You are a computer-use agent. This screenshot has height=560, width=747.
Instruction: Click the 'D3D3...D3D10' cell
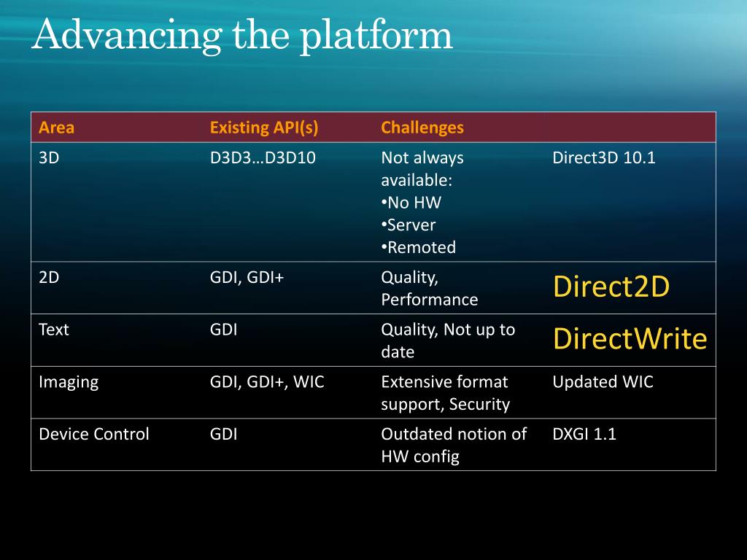(263, 157)
